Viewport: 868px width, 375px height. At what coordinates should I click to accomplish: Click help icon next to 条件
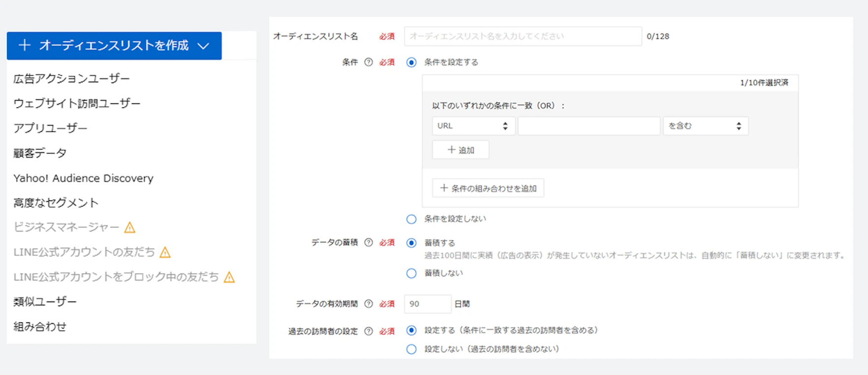369,62
